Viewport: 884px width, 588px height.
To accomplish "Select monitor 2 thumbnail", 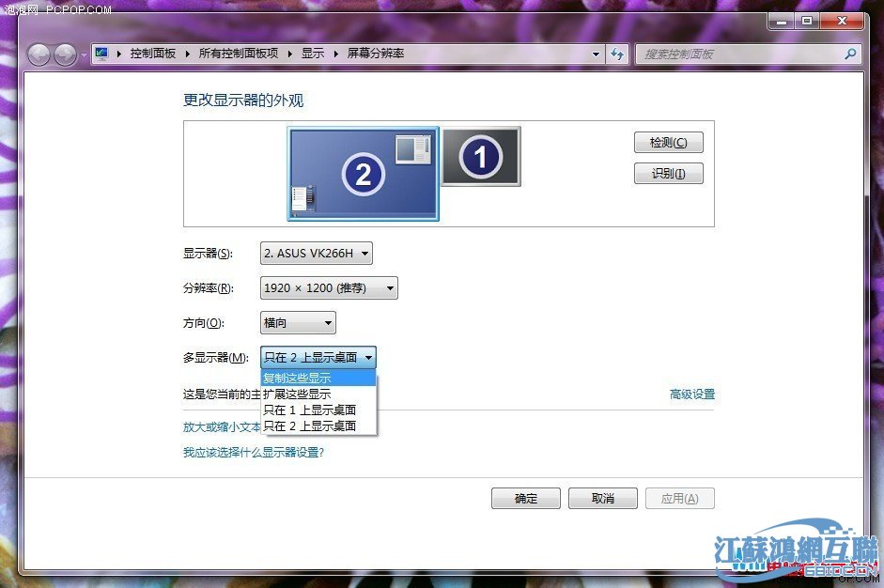I will click(x=363, y=174).
